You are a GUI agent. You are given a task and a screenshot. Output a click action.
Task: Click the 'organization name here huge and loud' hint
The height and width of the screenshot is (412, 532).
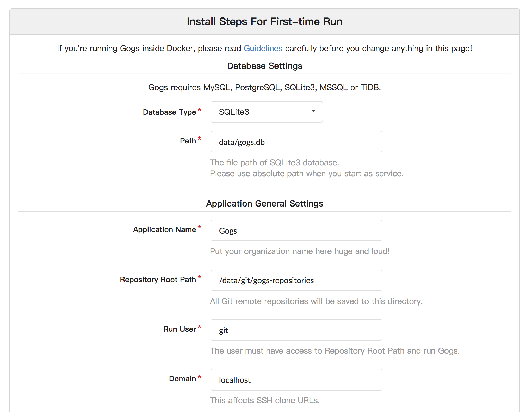point(300,251)
